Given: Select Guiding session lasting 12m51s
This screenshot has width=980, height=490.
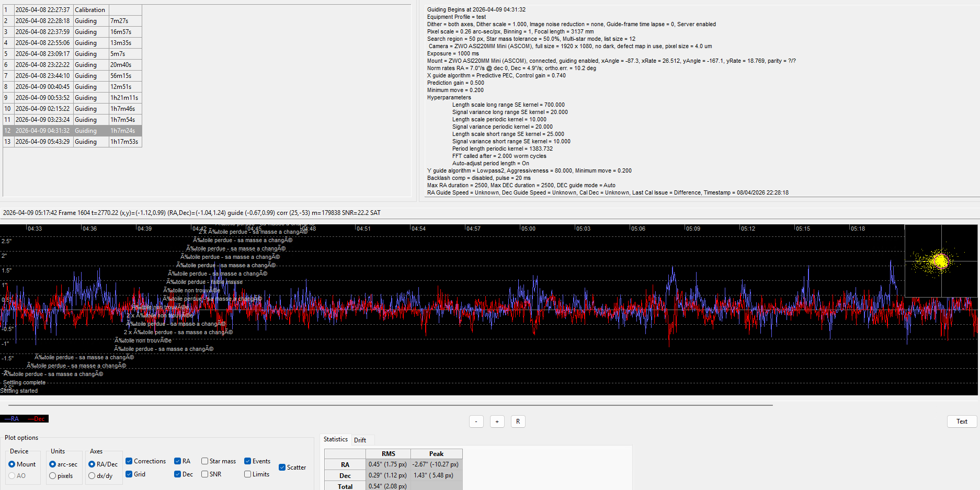Looking at the screenshot, I should pos(72,87).
